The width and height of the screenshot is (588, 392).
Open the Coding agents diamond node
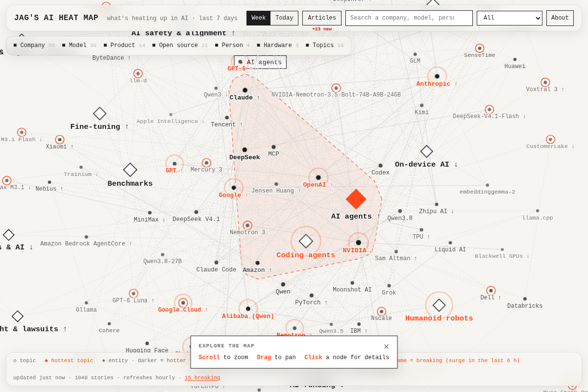pyautogui.click(x=306, y=241)
